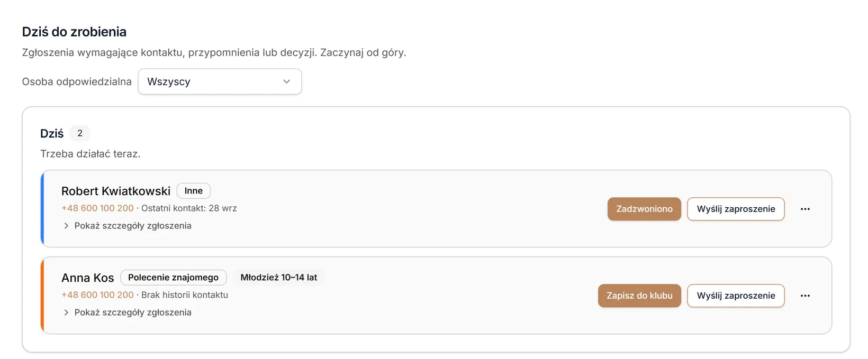Click the 'Inne' tag next to Robert
The height and width of the screenshot is (359, 868).
point(194,191)
